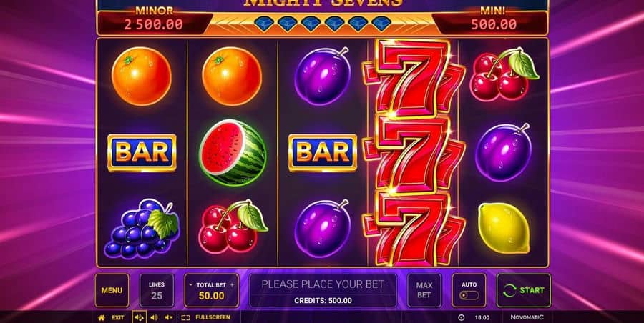Open the Lines 25 setting
644x323 pixels.
[x=157, y=290]
